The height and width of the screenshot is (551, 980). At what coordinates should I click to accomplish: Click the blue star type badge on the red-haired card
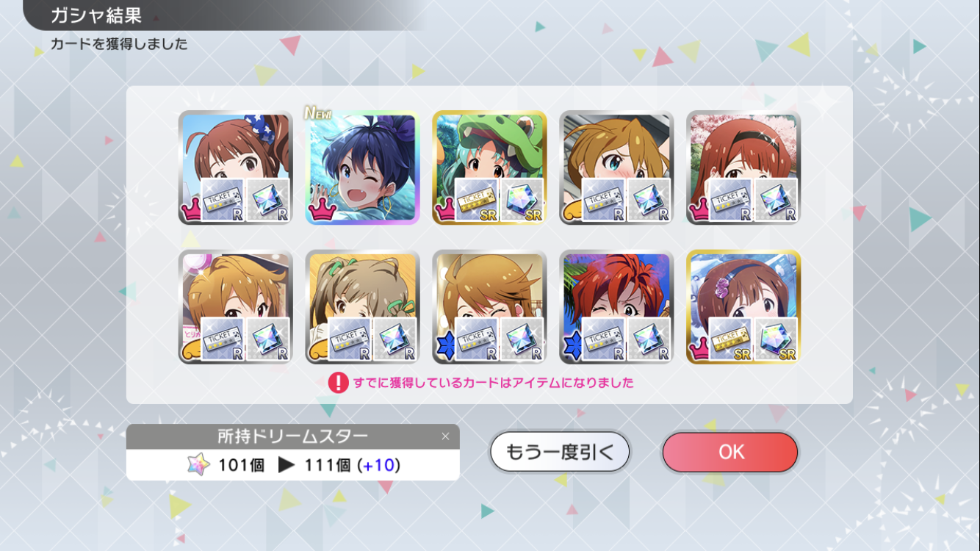(573, 346)
